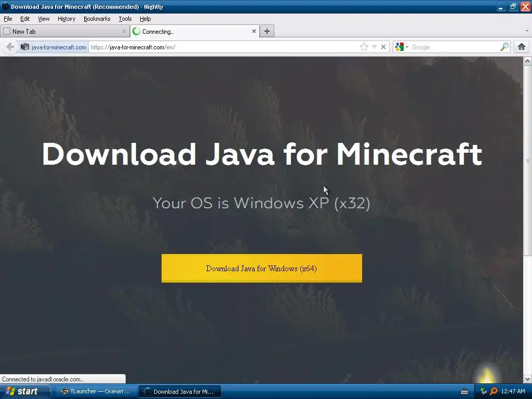Click the Google search input field

click(455, 47)
